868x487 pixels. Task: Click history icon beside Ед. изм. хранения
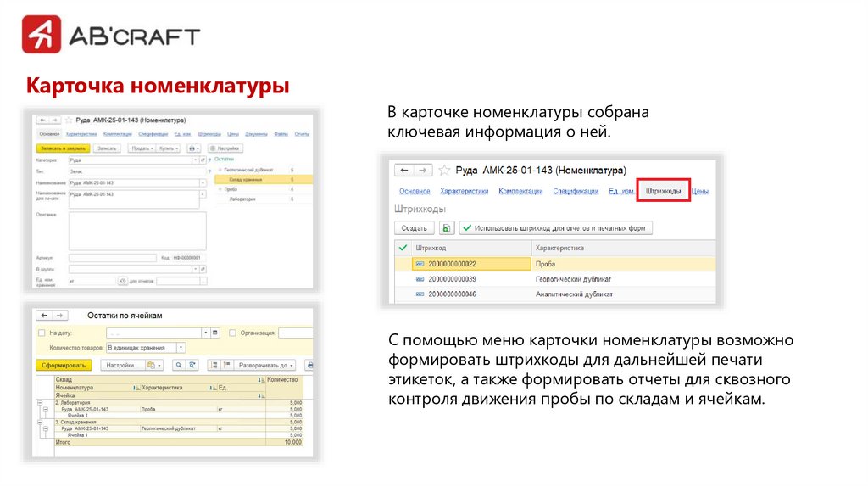(122, 281)
